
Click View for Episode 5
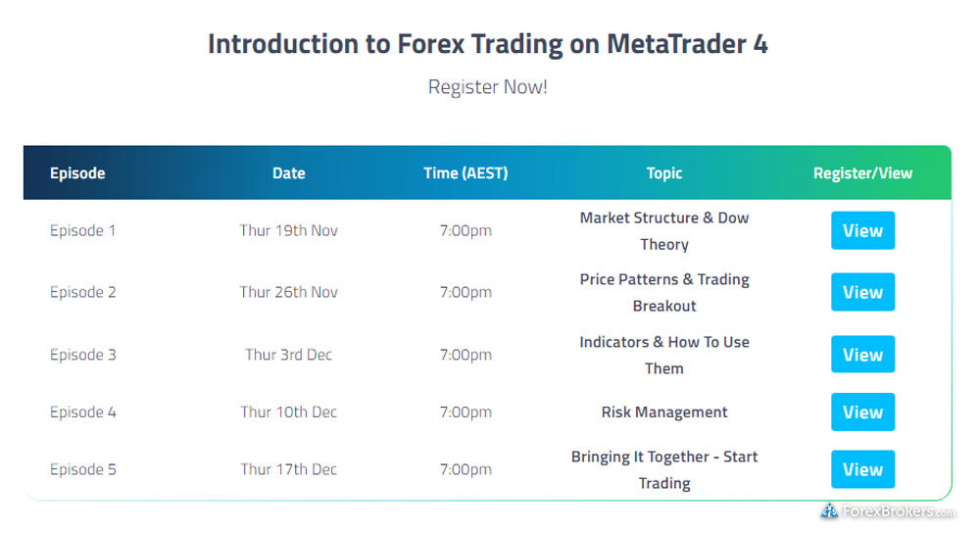tap(862, 469)
